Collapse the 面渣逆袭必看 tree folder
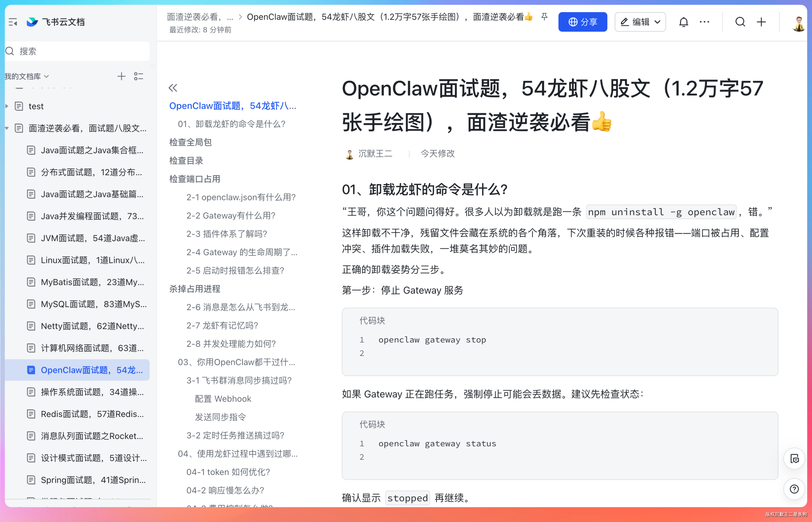 click(7, 128)
